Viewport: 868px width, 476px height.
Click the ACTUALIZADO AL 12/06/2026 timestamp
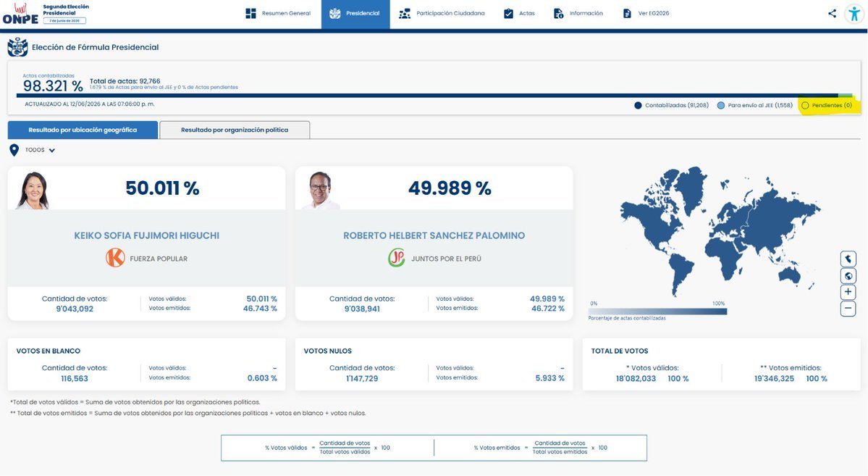click(x=90, y=104)
